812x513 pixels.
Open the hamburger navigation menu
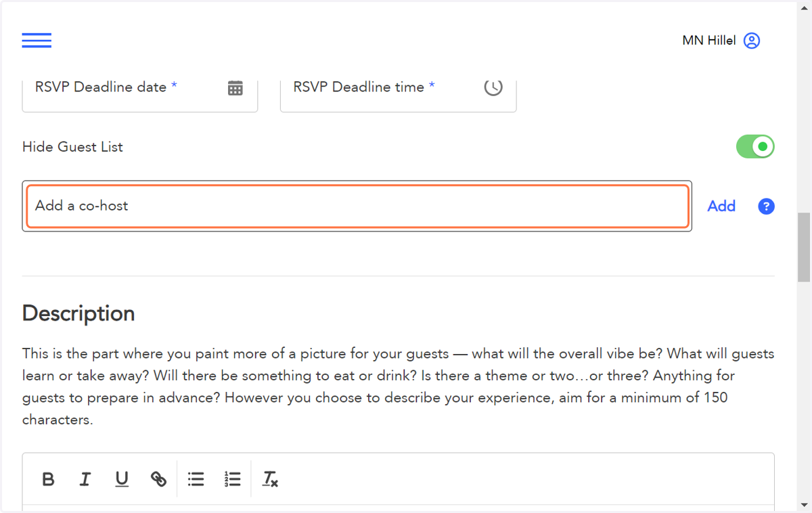coord(37,41)
